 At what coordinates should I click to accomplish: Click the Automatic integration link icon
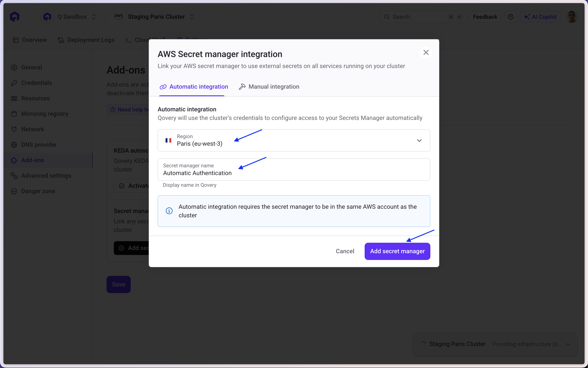click(163, 87)
